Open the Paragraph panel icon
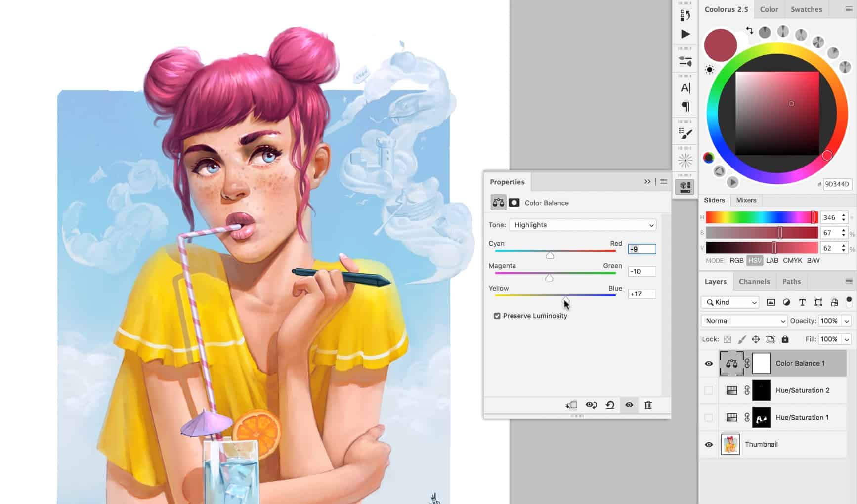The image size is (857, 504). pyautogui.click(x=685, y=107)
